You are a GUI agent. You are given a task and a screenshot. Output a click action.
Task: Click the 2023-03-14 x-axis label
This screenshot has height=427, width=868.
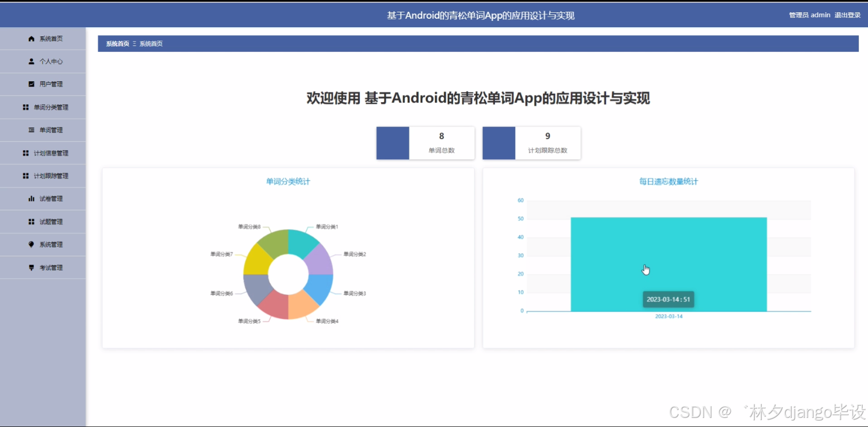tap(669, 316)
